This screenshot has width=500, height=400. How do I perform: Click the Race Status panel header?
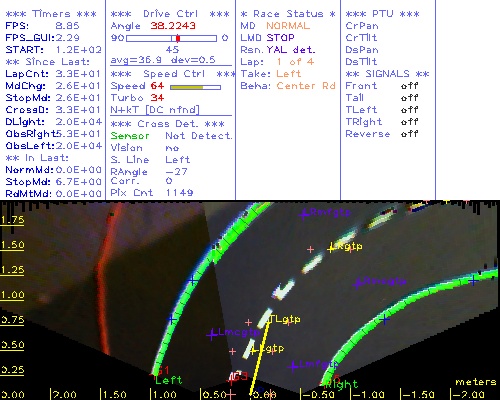point(288,14)
